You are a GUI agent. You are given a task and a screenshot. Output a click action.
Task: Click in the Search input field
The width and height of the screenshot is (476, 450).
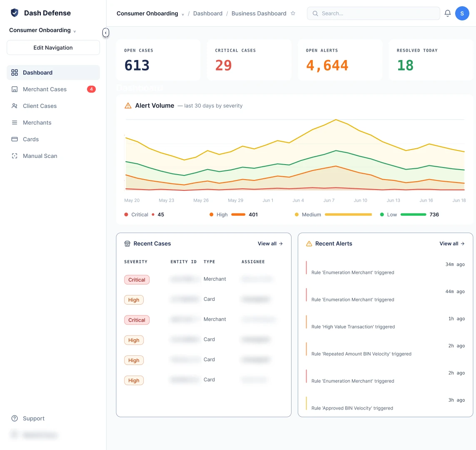click(x=374, y=13)
